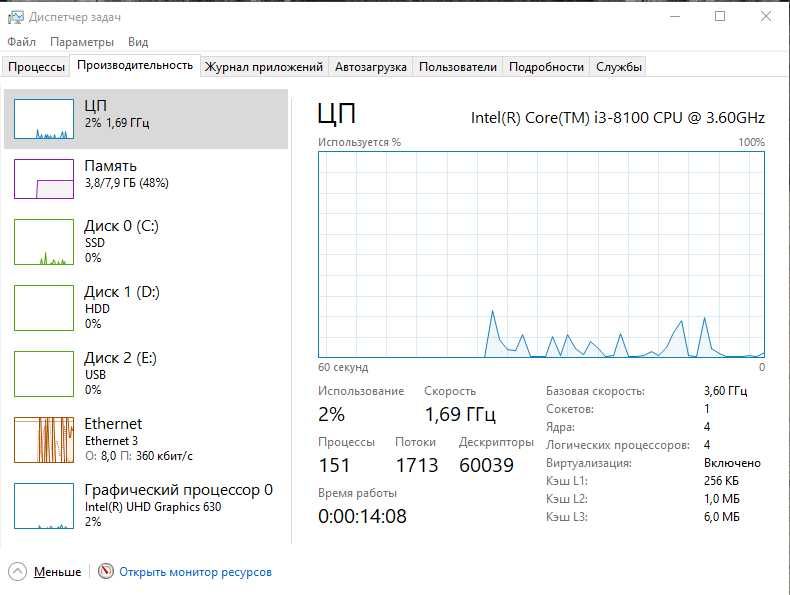Screen dimensions: 790x595
Task: Click the SSD type text under Диск 0
Action: coord(95,243)
